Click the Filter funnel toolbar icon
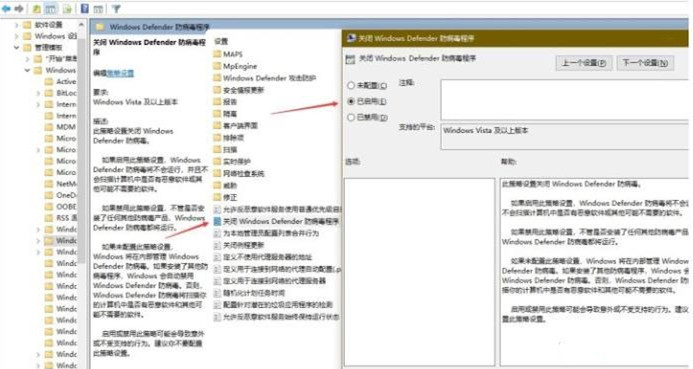The width and height of the screenshot is (693, 369). [x=116, y=9]
